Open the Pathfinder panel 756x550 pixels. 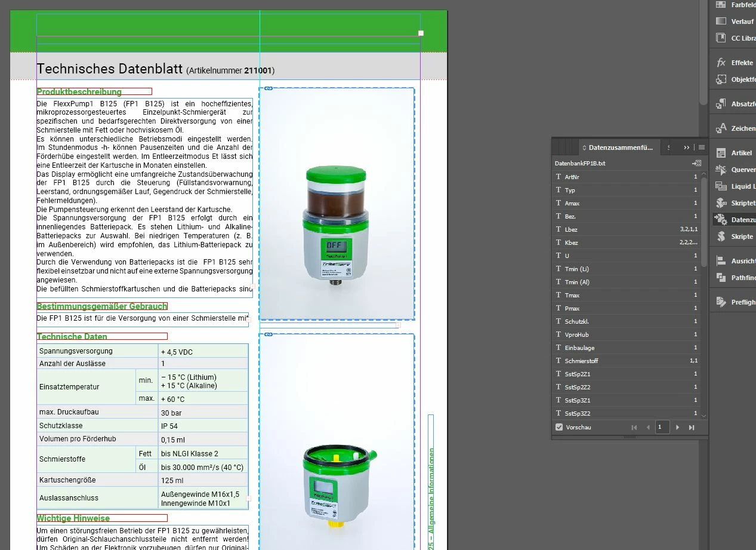[734, 278]
